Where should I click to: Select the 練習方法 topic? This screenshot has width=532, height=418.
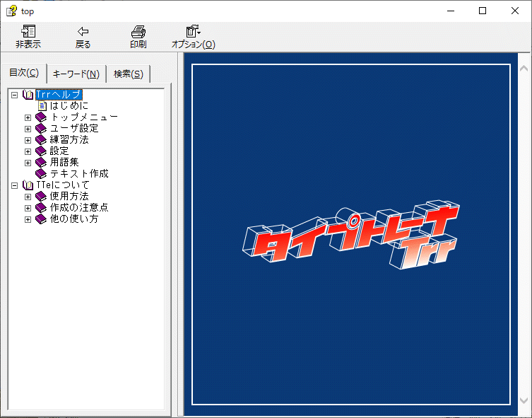(x=69, y=140)
